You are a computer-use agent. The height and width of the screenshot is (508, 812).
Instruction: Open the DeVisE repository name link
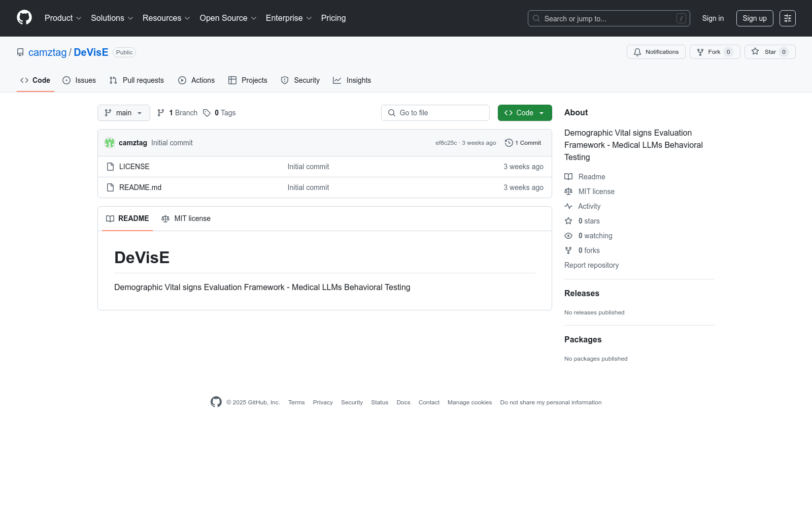[91, 52]
